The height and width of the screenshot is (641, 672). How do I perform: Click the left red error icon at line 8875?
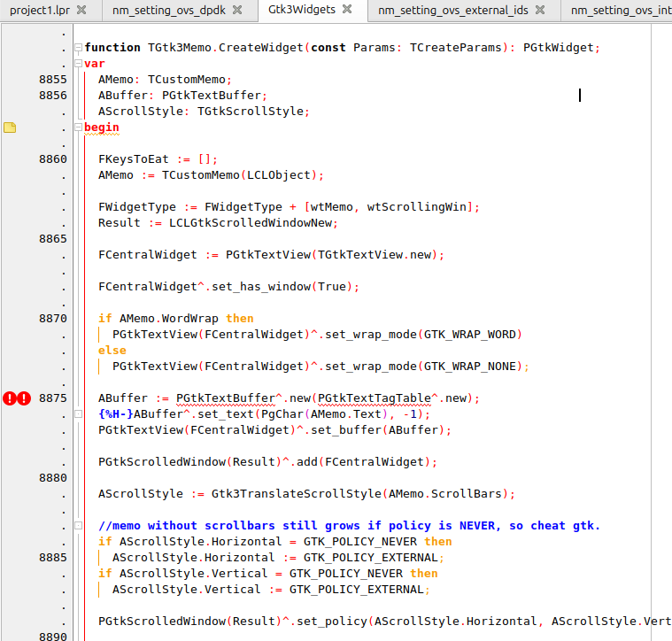click(10, 398)
